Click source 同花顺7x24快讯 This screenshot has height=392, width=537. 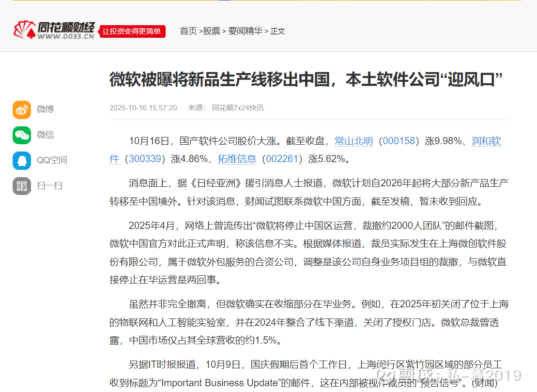[238, 108]
